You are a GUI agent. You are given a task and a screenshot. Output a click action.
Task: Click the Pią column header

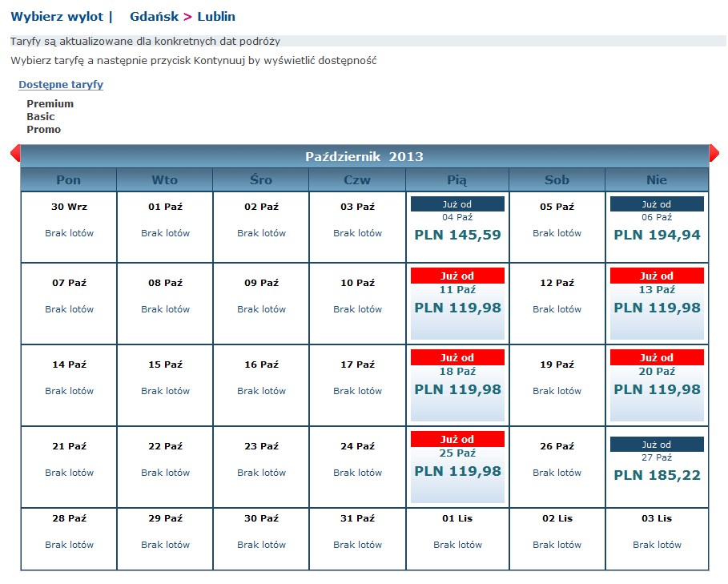(x=457, y=179)
